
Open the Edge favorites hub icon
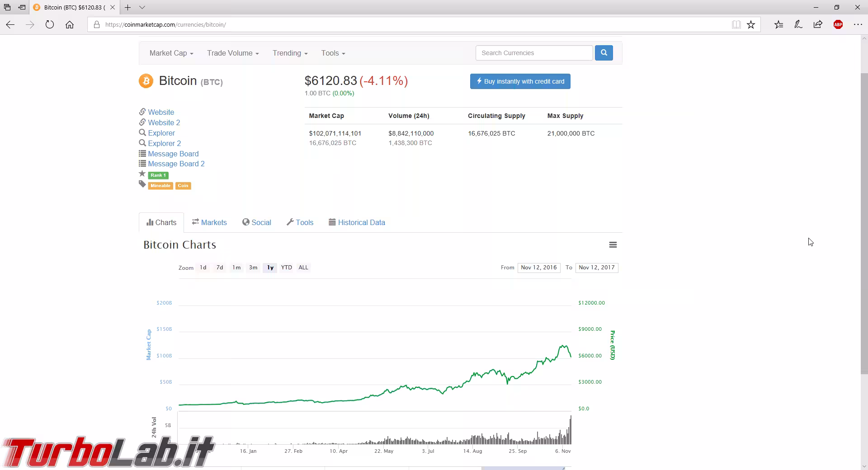[x=778, y=25]
